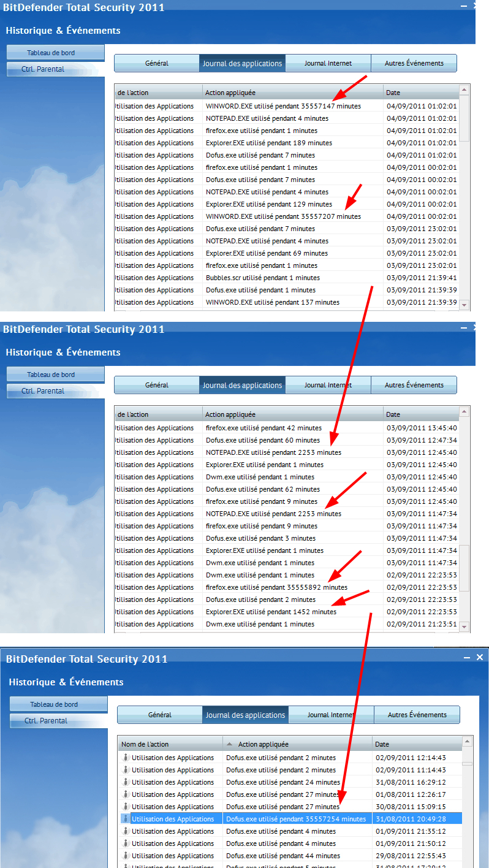
Task: Open Général tab in the bottom window
Action: point(160,715)
